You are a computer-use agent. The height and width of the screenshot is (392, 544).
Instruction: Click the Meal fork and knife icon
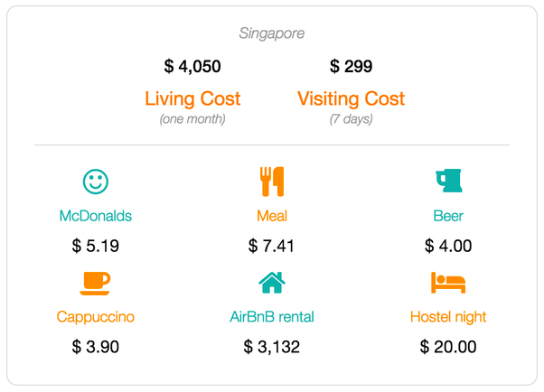click(272, 182)
